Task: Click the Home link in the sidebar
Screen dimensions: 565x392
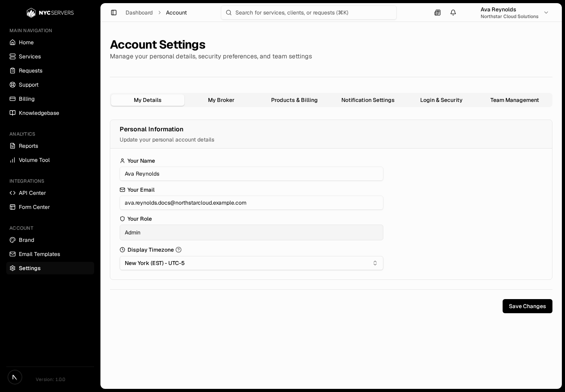Action: (50, 42)
